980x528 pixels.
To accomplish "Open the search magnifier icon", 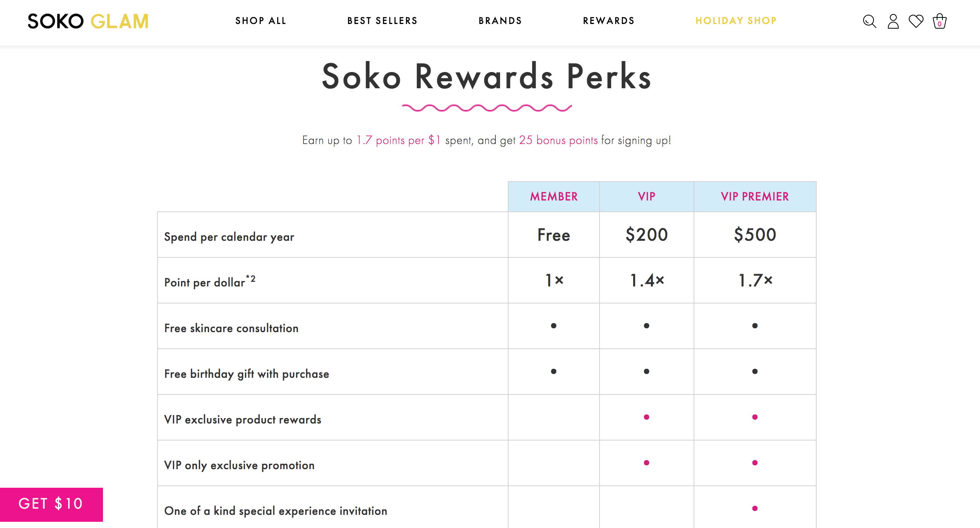I will coord(869,21).
